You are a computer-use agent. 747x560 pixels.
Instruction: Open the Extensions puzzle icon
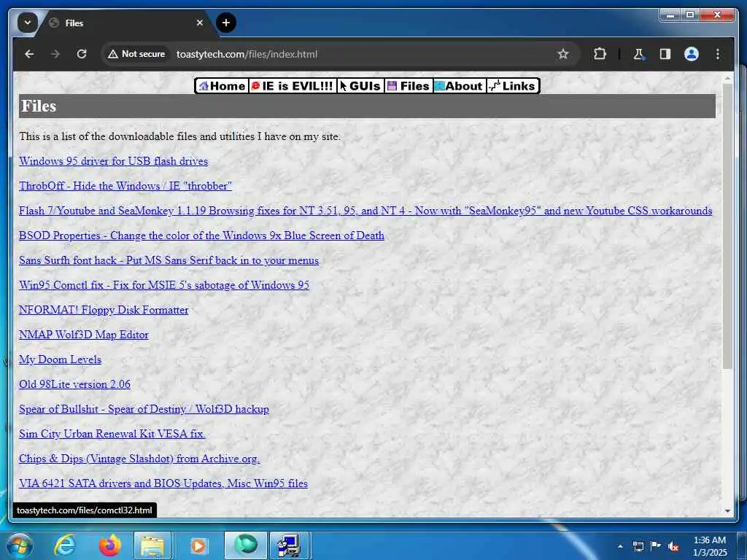point(600,54)
